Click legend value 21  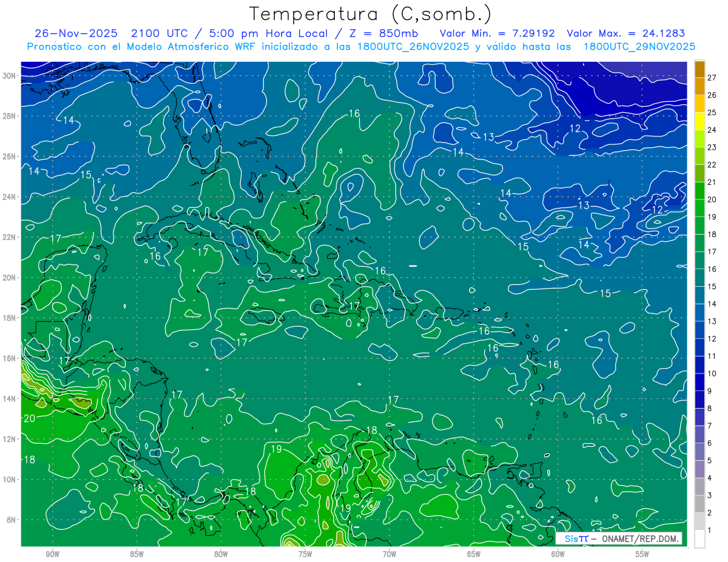tap(712, 182)
